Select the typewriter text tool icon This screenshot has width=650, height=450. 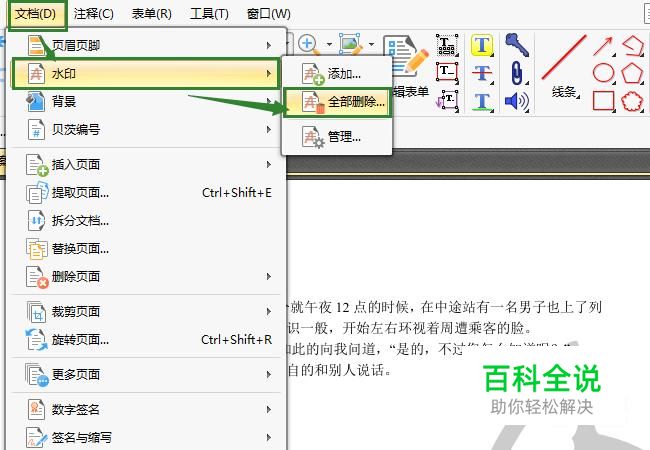coord(447,45)
